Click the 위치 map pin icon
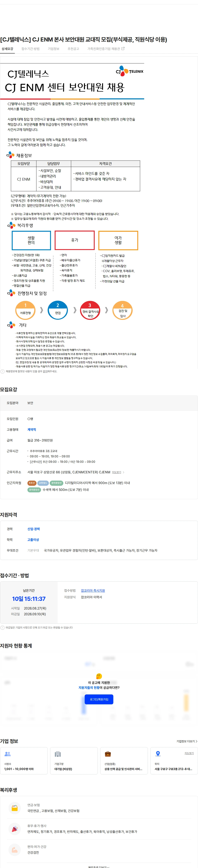This screenshot has width=198, height=868. pos(158,754)
